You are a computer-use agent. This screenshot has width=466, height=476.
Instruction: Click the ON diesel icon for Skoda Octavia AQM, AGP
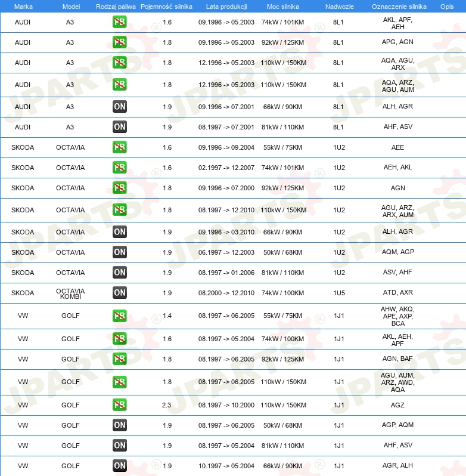click(x=119, y=252)
